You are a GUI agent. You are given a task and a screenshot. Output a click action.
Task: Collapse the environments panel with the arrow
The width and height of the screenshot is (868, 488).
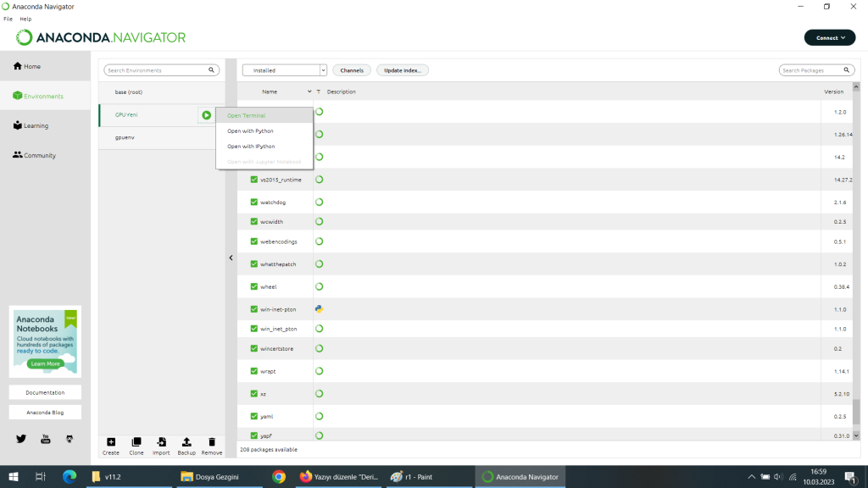click(231, 258)
